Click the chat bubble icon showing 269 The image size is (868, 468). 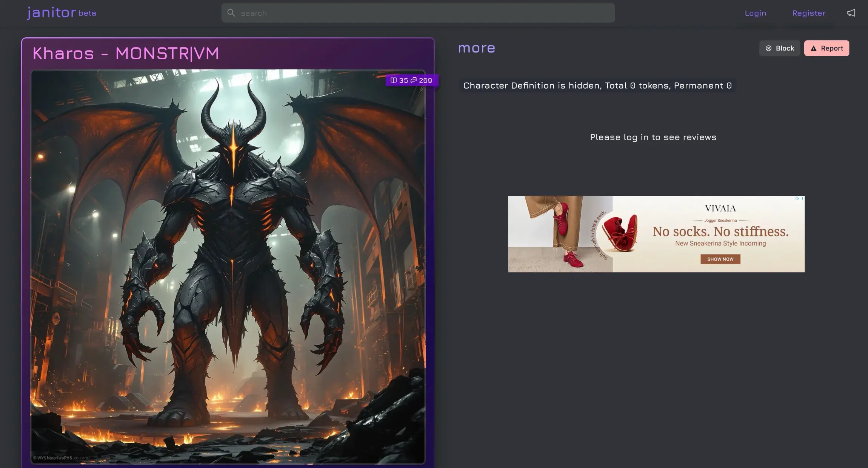click(x=414, y=80)
